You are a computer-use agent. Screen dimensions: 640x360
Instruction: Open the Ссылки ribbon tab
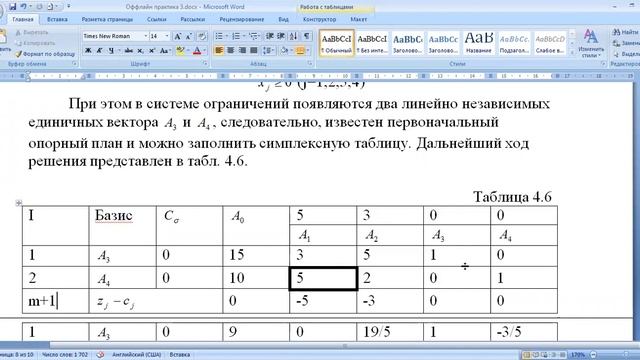click(x=156, y=19)
